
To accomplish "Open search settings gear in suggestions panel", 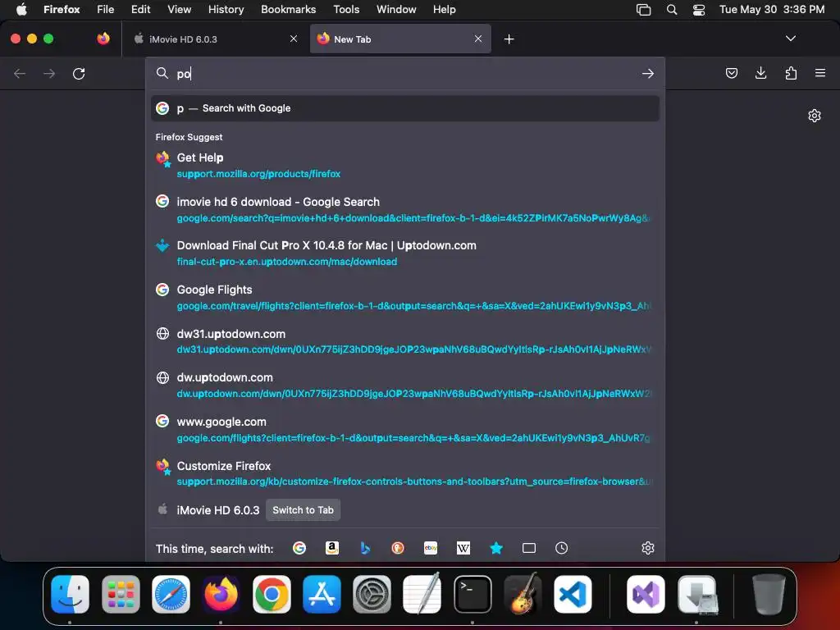I will point(648,548).
